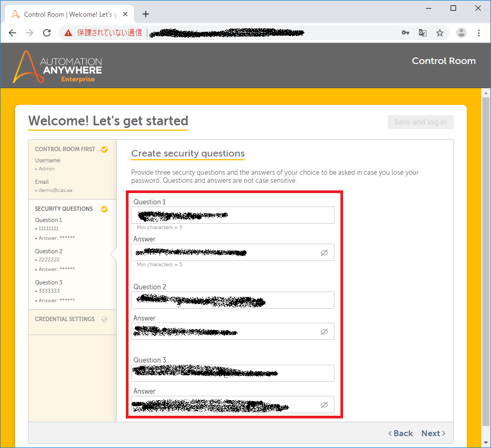Click the Control Room First checkmark icon

point(104,150)
